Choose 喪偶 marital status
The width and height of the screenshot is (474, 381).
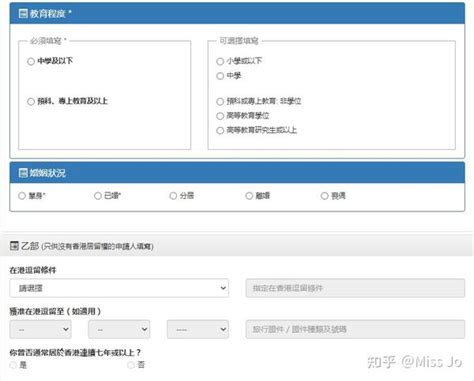coord(325,196)
